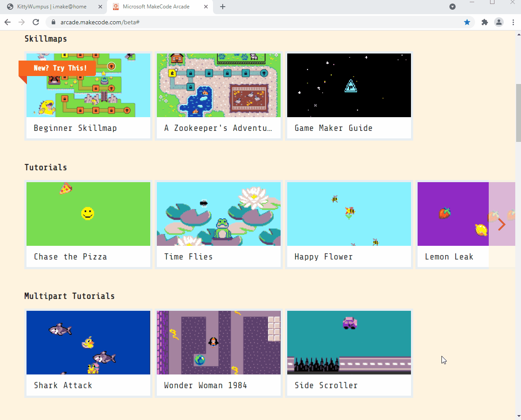Open a new browser tab with the plus
This screenshot has width=521, height=420.
pos(222,7)
